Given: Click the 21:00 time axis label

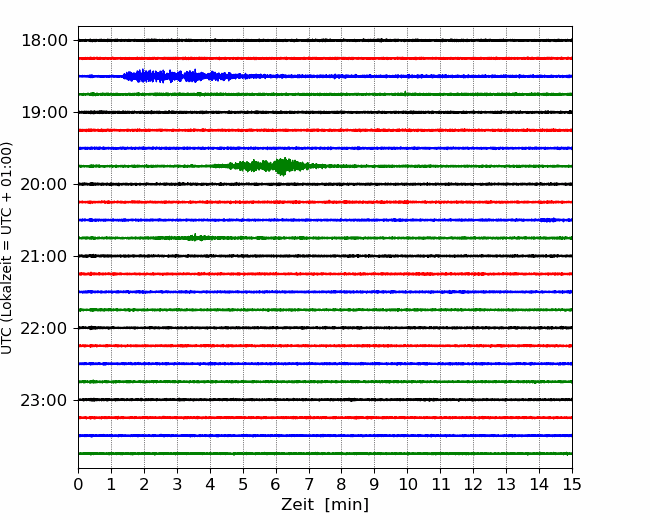Looking at the screenshot, I should [x=44, y=256].
